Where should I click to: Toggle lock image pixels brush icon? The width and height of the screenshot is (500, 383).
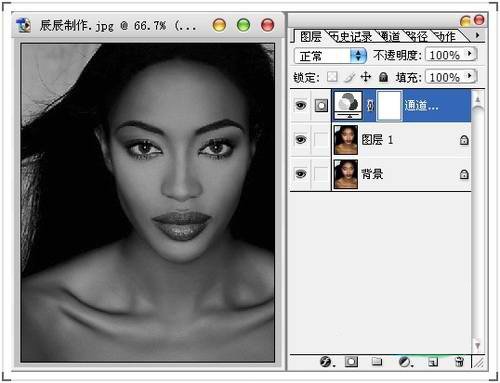click(349, 77)
